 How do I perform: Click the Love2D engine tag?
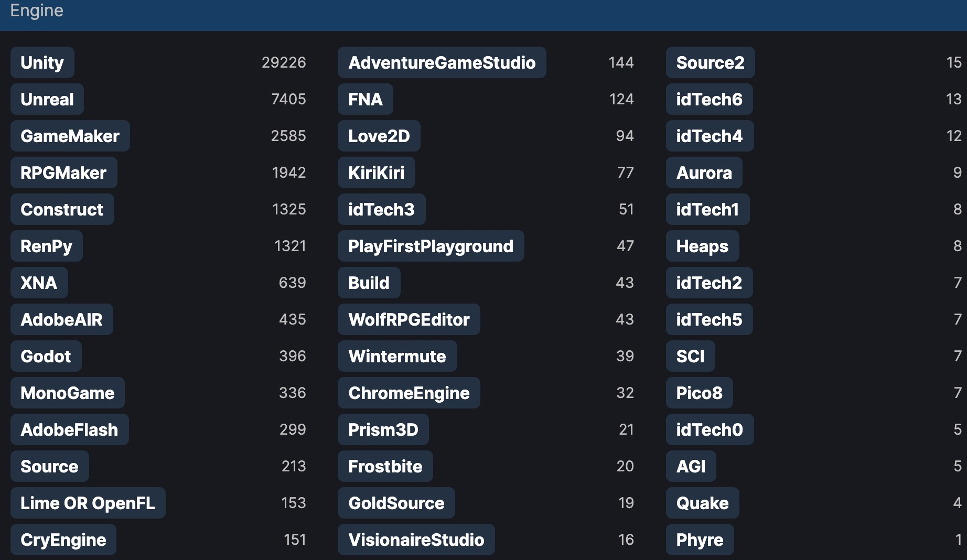pos(379,136)
